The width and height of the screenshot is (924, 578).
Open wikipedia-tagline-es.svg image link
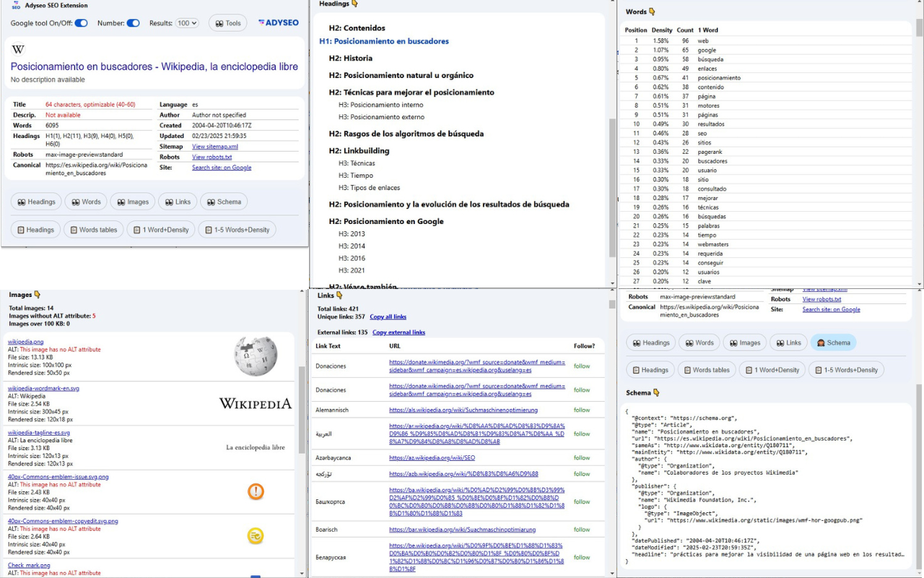point(39,433)
